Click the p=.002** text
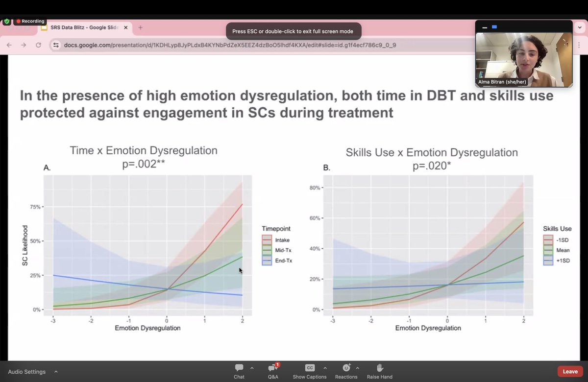588x382 pixels. [144, 165]
